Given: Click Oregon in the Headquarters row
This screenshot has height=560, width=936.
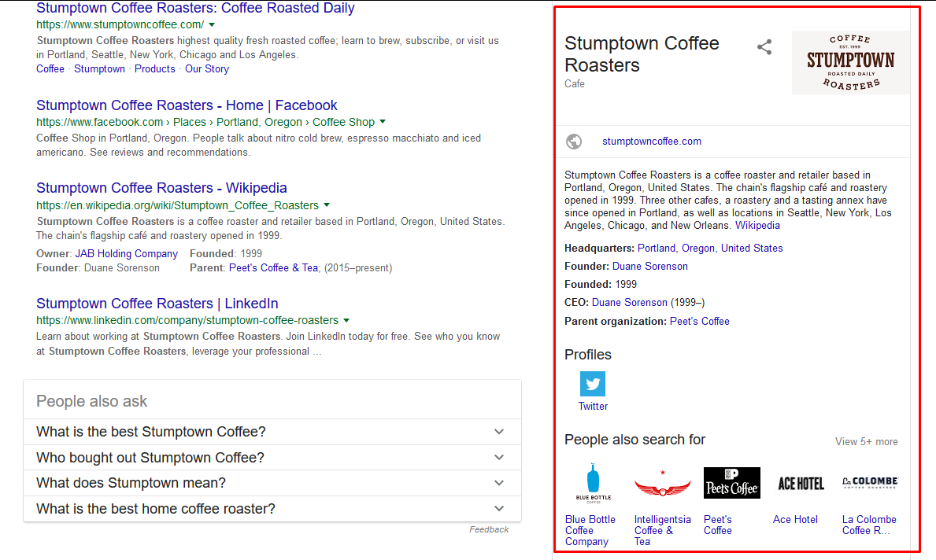Looking at the screenshot, I should coord(698,248).
